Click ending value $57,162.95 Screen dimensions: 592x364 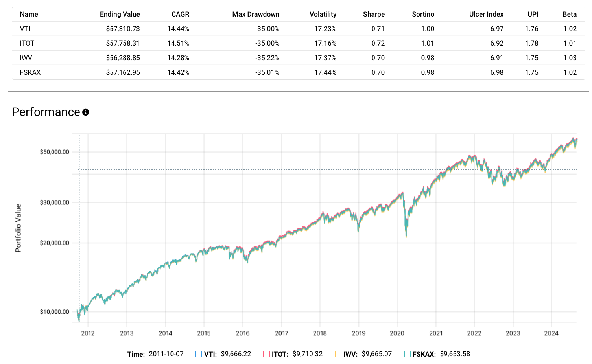123,72
